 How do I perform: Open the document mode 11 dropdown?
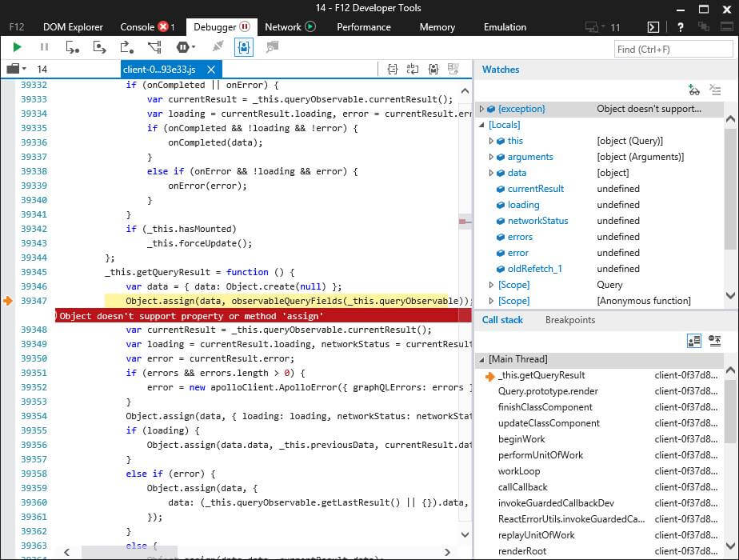click(x=603, y=27)
